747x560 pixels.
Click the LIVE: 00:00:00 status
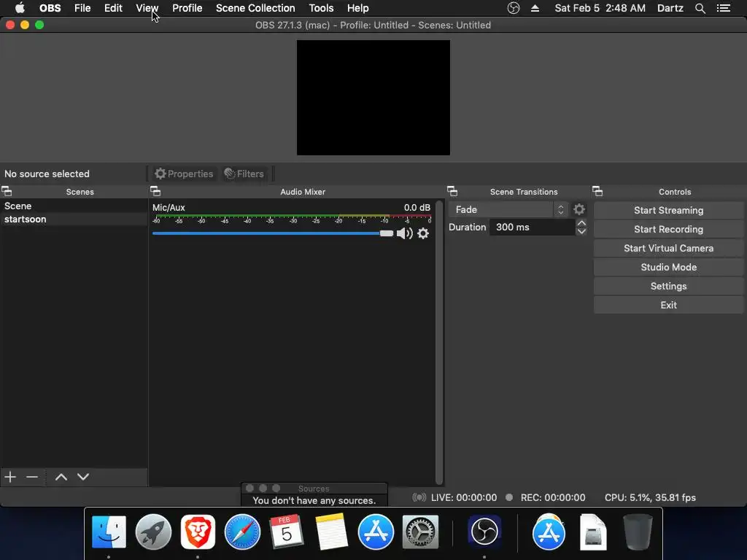pyautogui.click(x=463, y=497)
